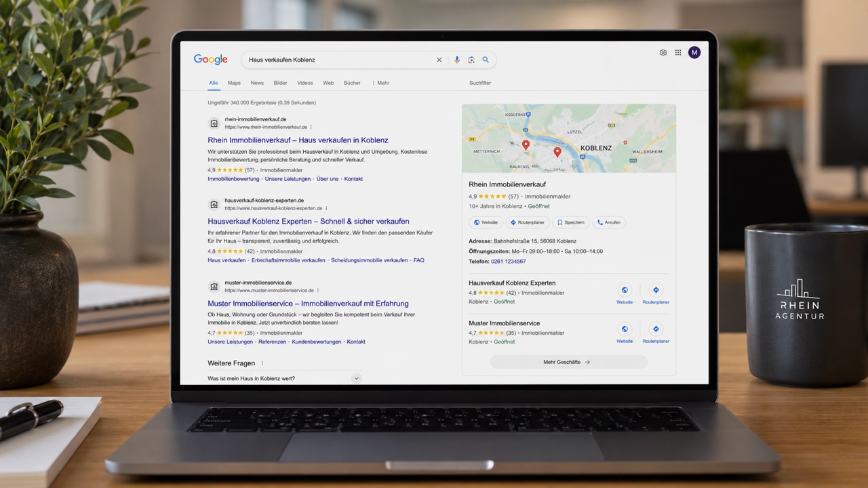
Task: Click the Routenplaner icon for Muster Immobilienservice
Action: pos(656,329)
